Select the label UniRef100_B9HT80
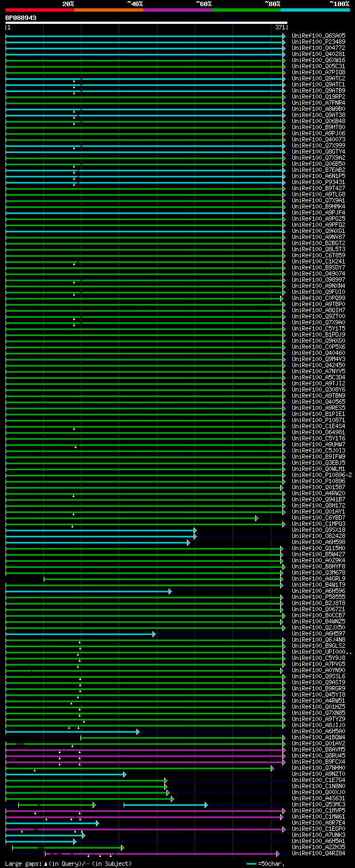Screen dimensions: 355x868 pos(318,127)
